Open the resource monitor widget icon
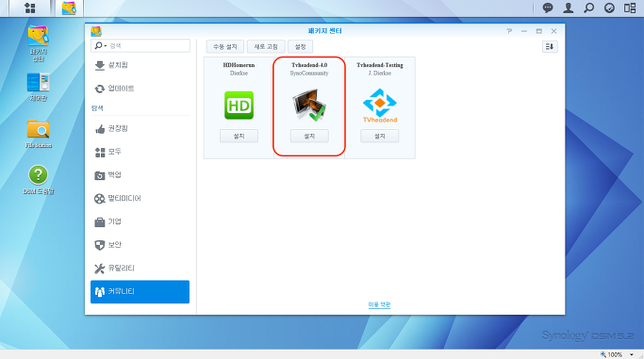This screenshot has width=644, height=359. (x=609, y=8)
